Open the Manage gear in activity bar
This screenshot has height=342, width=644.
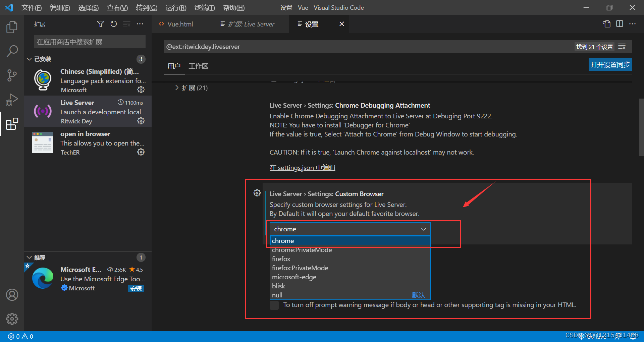click(x=12, y=319)
